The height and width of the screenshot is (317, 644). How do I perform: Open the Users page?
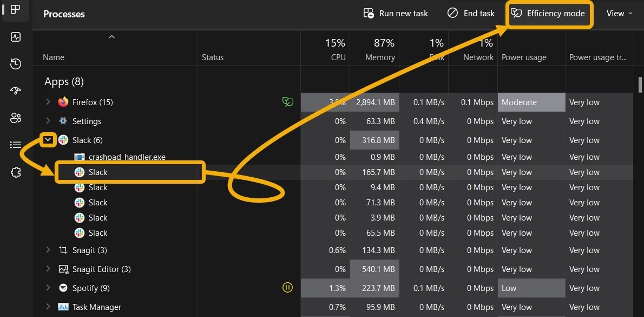click(15, 117)
